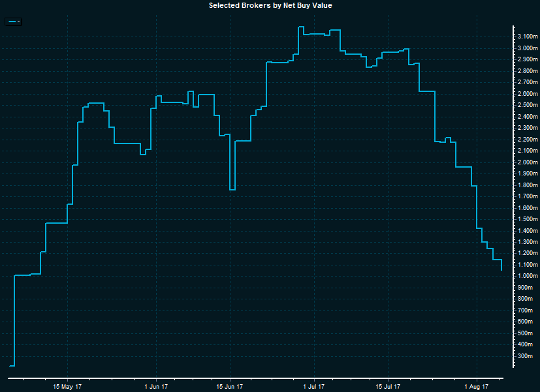
Task: Select the '1 Jun 17' date label
Action: pyautogui.click(x=155, y=385)
